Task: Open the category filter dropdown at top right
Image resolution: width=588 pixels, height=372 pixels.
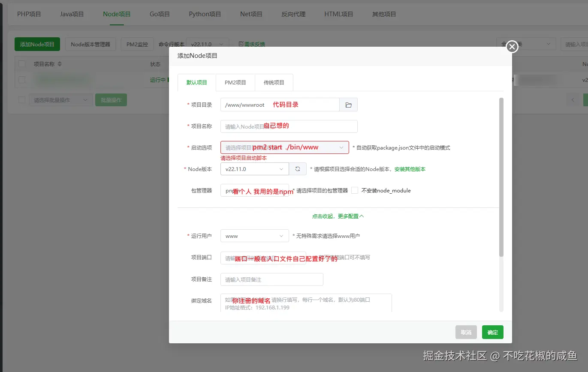Action: click(x=526, y=44)
